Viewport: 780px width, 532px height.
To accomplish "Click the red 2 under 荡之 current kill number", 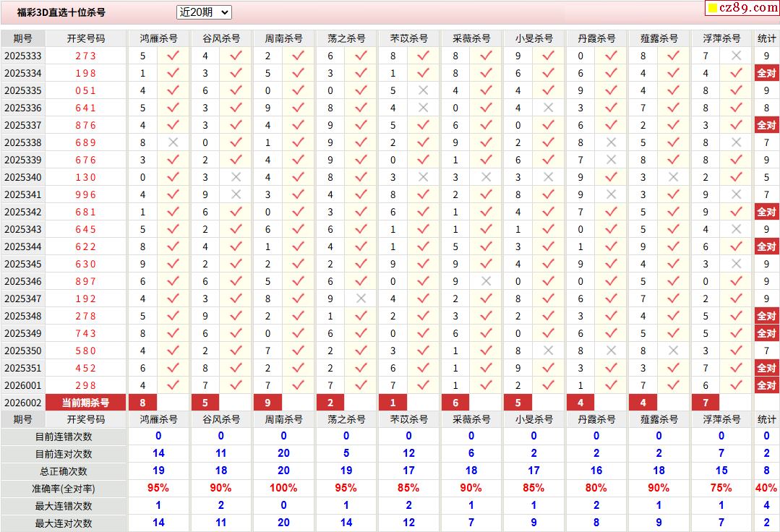I will coord(330,403).
